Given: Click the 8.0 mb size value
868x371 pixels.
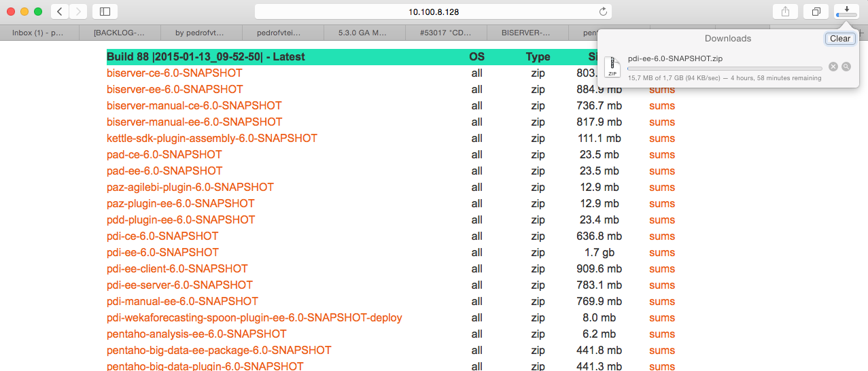Looking at the screenshot, I should coord(600,317).
